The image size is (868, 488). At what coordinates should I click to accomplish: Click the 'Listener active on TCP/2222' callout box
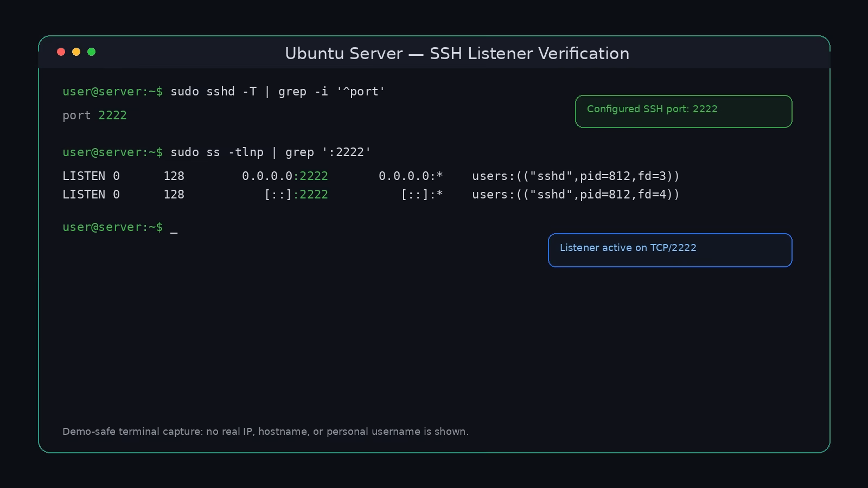point(670,251)
